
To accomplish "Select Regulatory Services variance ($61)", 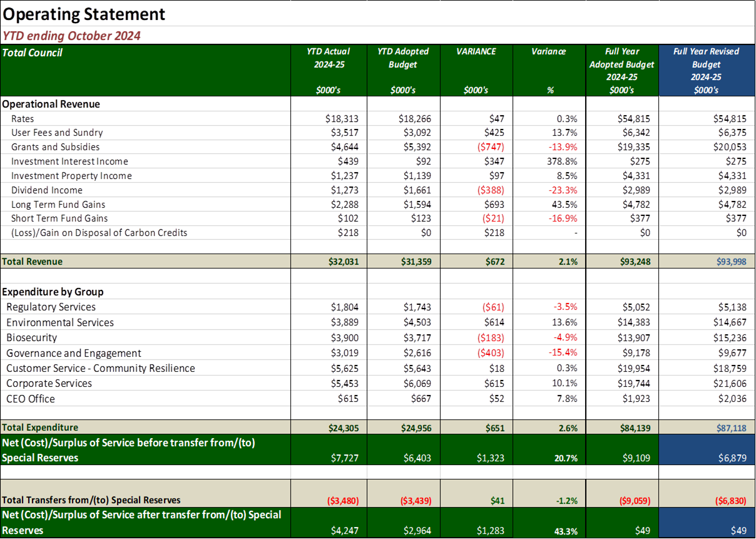I will (x=493, y=307).
